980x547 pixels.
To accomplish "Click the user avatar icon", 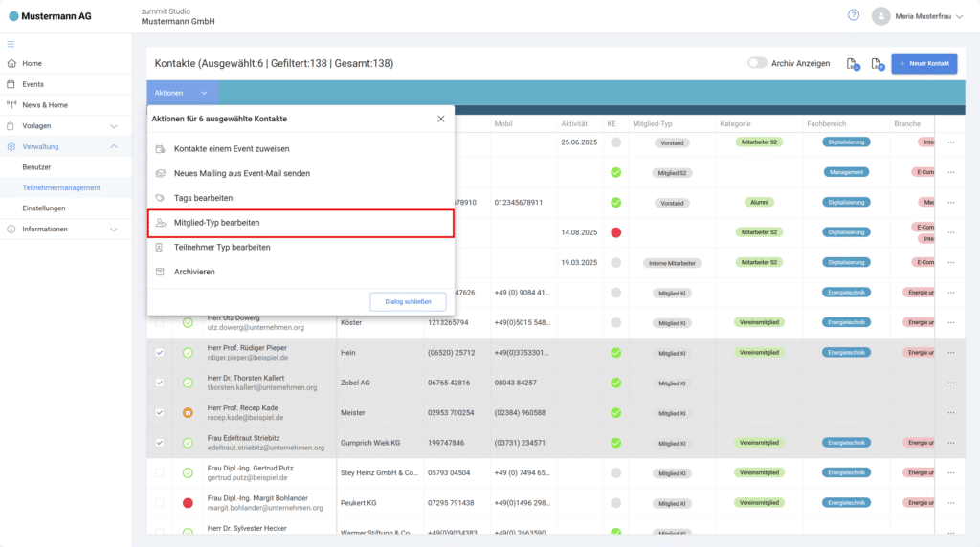I will (880, 15).
